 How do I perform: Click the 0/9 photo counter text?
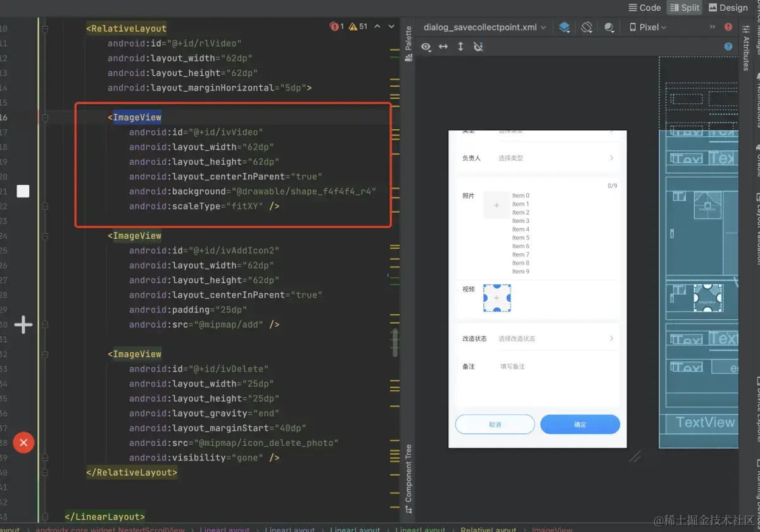click(612, 186)
